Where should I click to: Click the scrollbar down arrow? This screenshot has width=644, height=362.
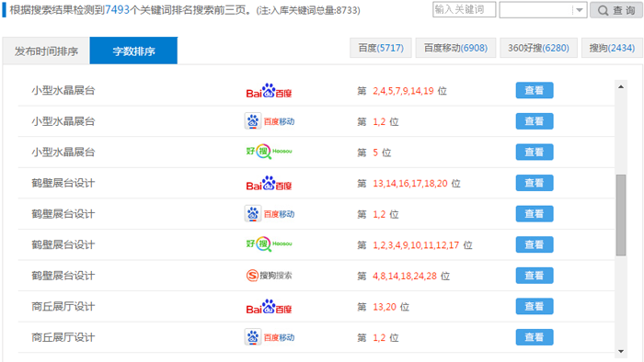point(621,351)
